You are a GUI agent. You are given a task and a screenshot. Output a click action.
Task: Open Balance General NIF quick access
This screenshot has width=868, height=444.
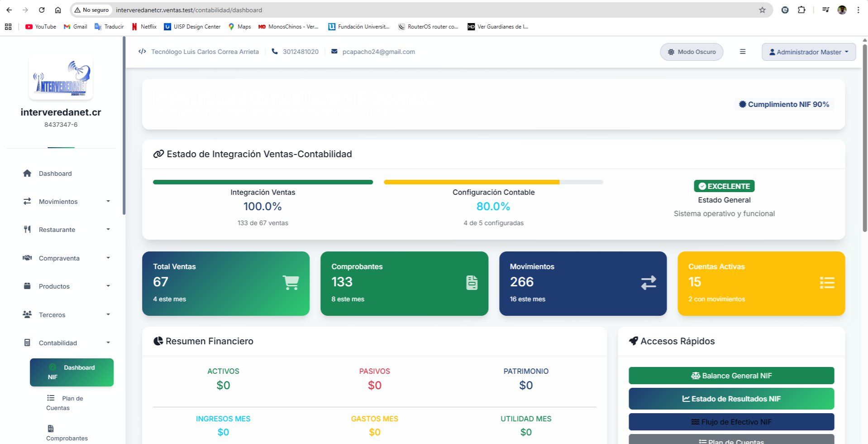point(731,376)
